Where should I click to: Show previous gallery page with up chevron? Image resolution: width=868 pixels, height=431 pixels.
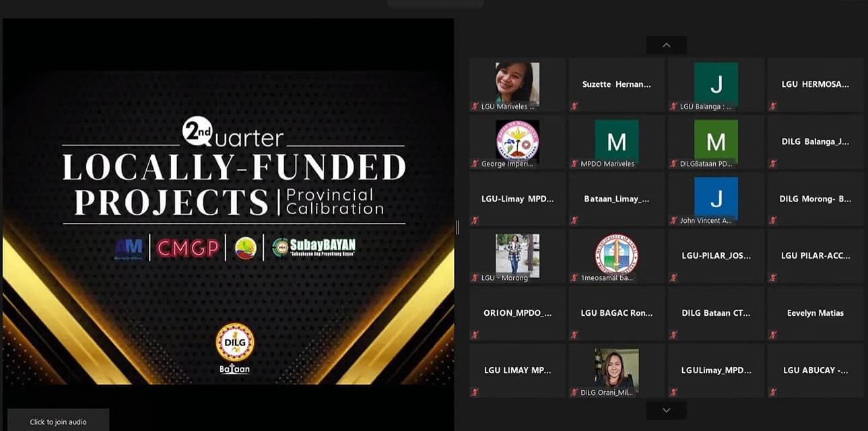coord(667,45)
